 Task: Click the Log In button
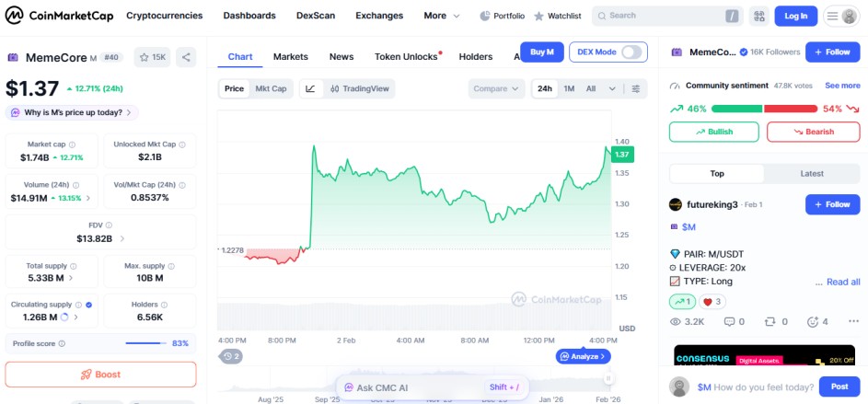click(x=796, y=16)
